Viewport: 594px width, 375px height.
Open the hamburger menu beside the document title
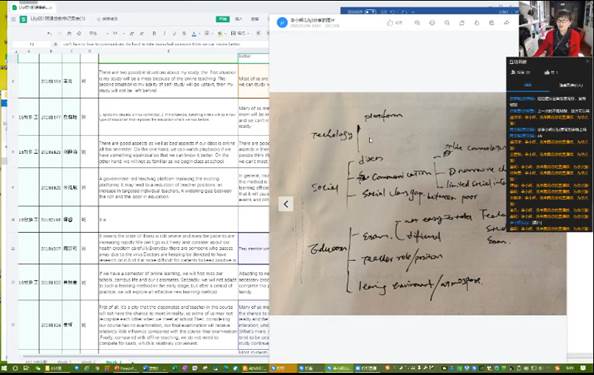click(14, 19)
